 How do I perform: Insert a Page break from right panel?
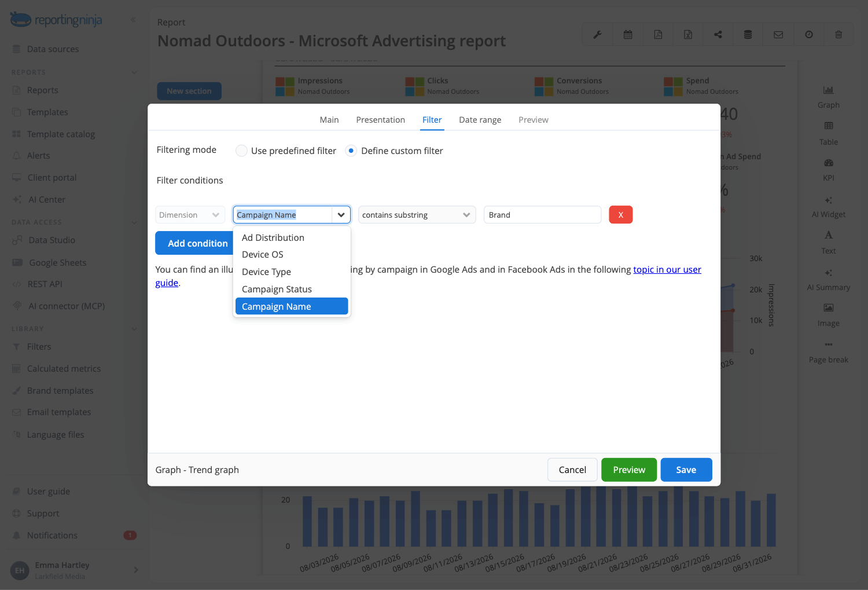pyautogui.click(x=829, y=352)
